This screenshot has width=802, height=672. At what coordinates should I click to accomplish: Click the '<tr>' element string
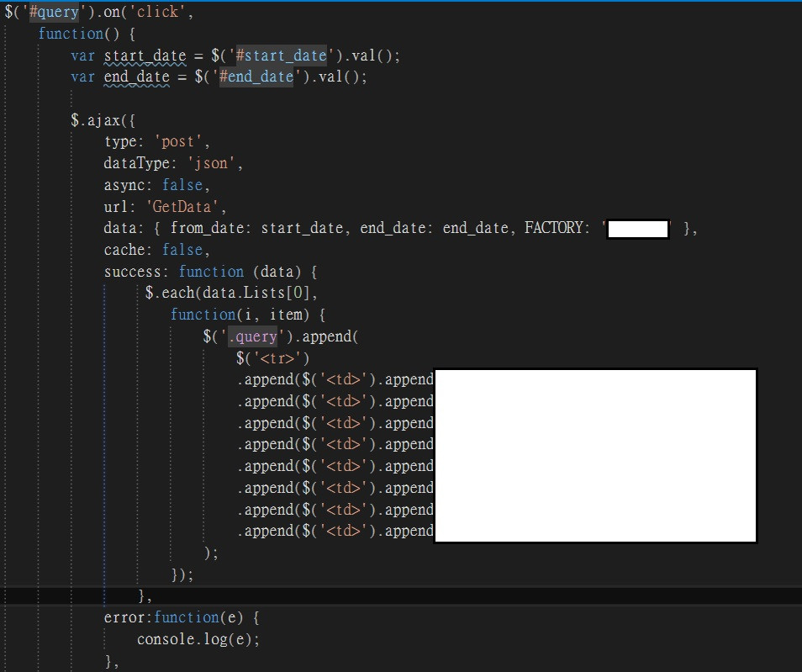tap(277, 358)
